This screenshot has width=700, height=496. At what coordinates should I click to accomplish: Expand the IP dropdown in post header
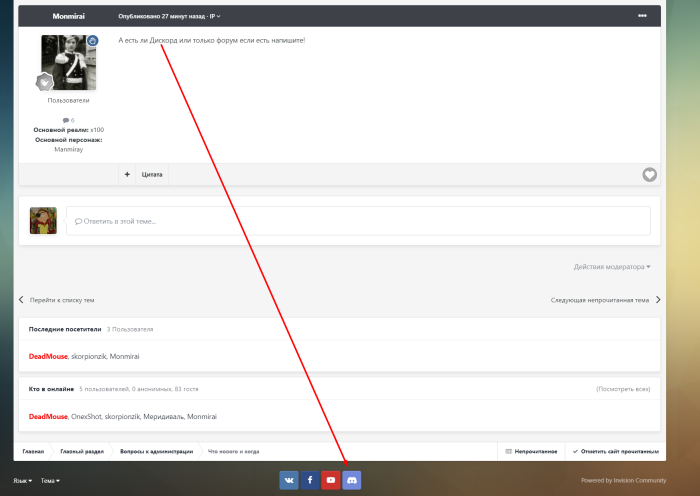click(x=215, y=16)
